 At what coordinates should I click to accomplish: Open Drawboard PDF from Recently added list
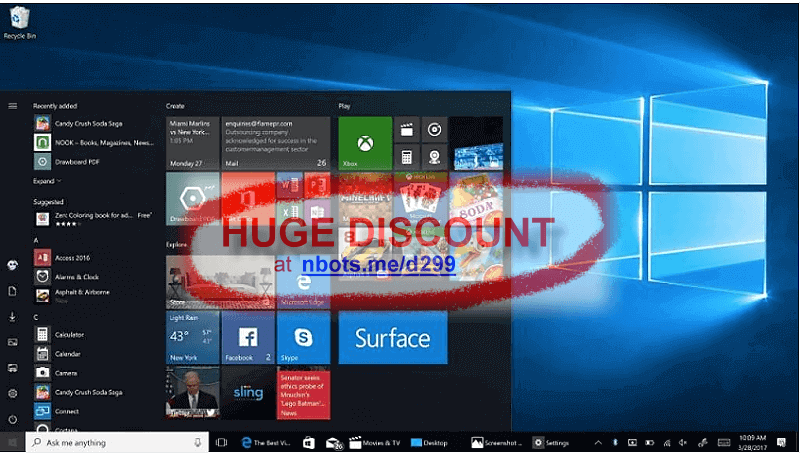(94, 162)
